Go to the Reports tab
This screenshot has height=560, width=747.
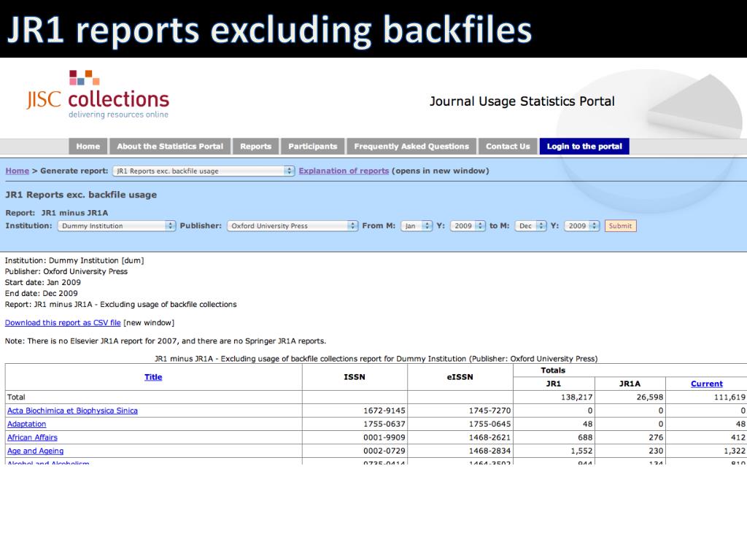256,146
